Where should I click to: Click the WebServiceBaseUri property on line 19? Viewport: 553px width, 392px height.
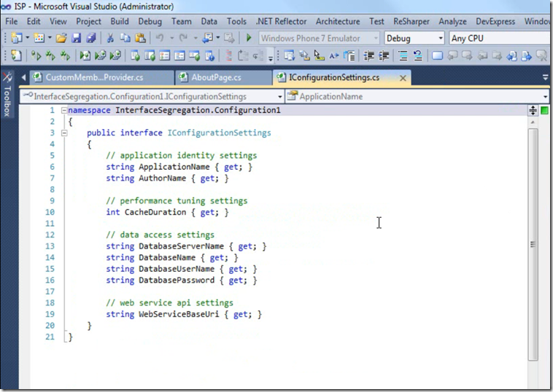179,314
